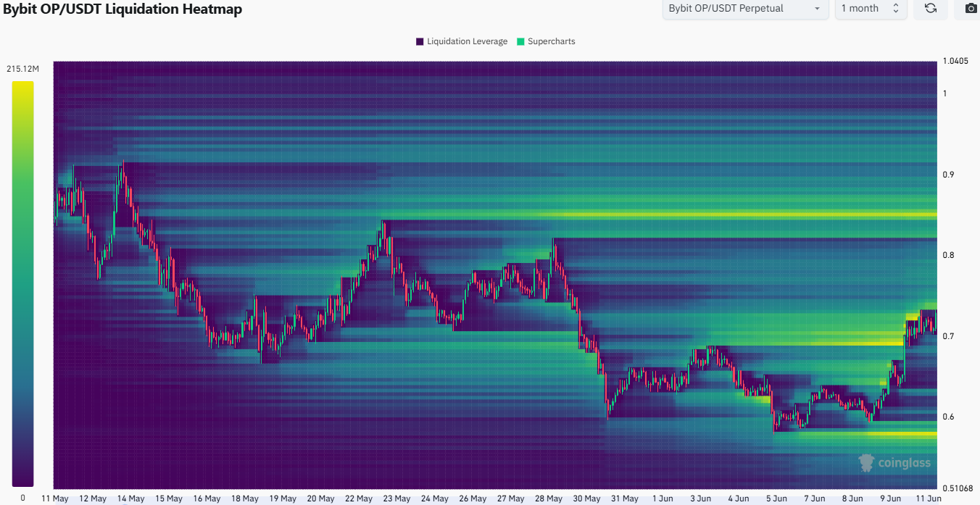Screen dimensions: 980x505
Task: Click the camera screenshot icon
Action: point(970,9)
